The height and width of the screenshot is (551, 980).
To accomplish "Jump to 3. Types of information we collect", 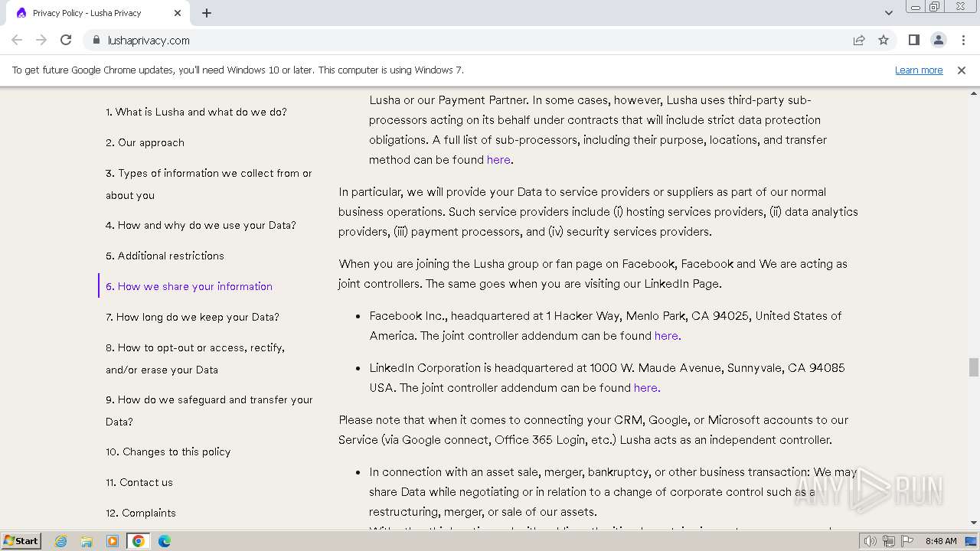I will [x=209, y=184].
